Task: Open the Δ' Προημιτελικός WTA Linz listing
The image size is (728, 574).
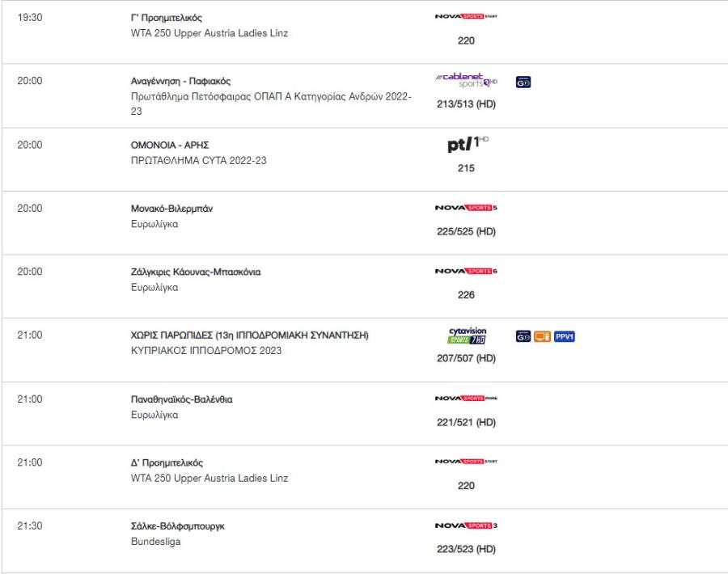Action: tap(167, 462)
